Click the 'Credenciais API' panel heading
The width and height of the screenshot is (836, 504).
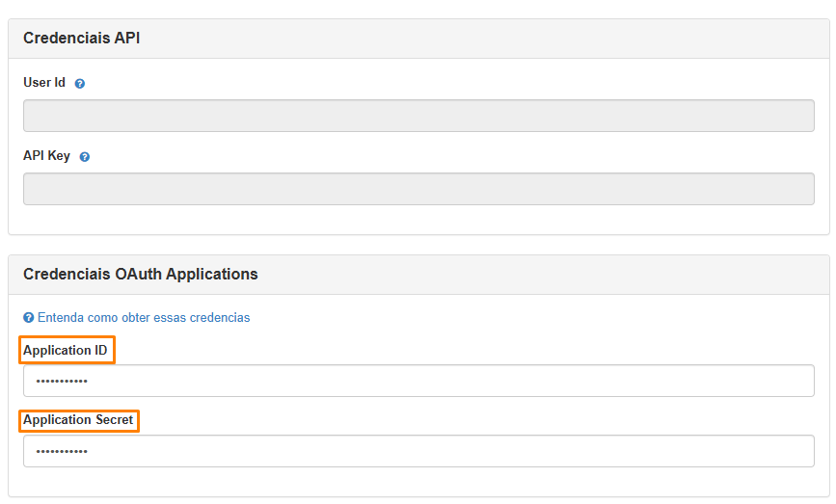click(82, 39)
